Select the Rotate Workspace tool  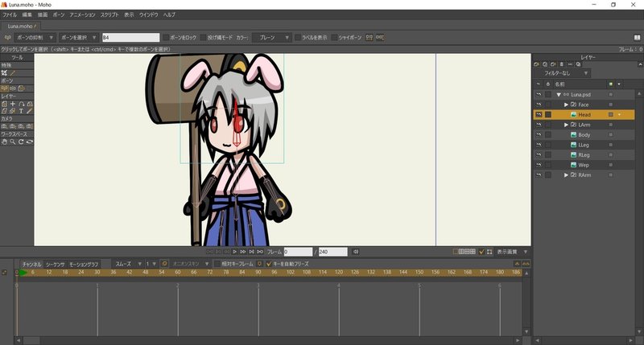pos(22,142)
